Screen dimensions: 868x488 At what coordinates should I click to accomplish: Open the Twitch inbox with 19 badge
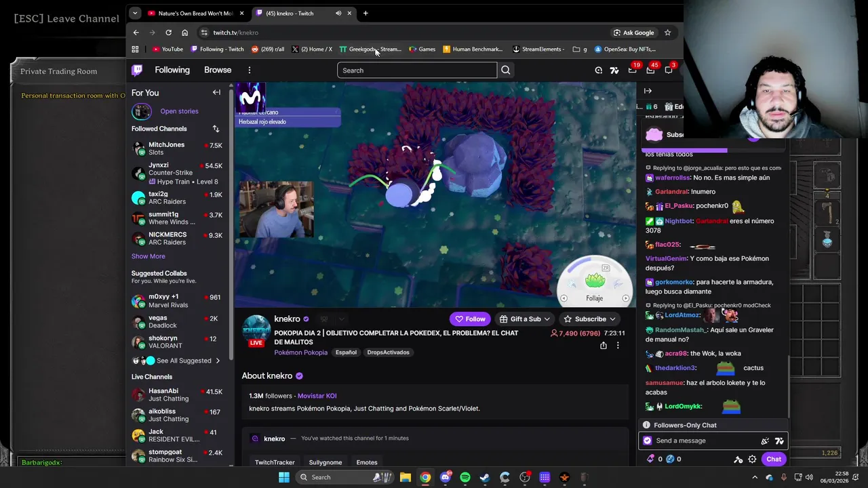[633, 69]
